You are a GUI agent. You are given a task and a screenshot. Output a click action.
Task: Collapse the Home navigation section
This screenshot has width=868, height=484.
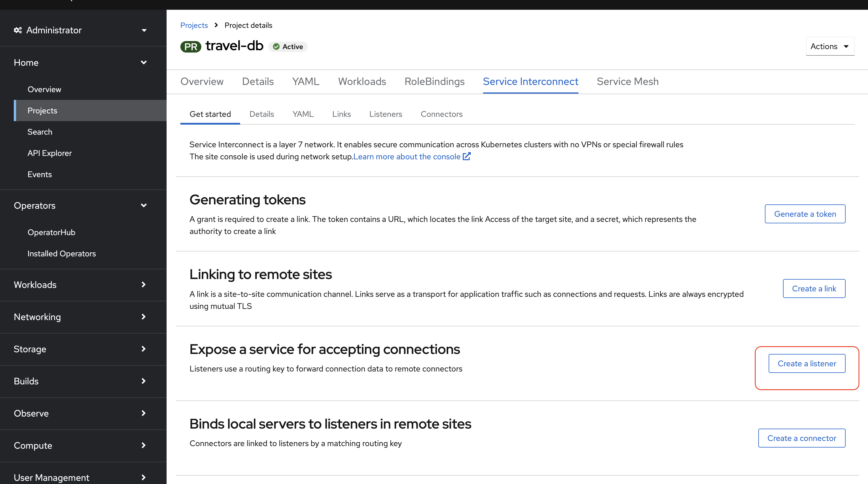[81, 63]
